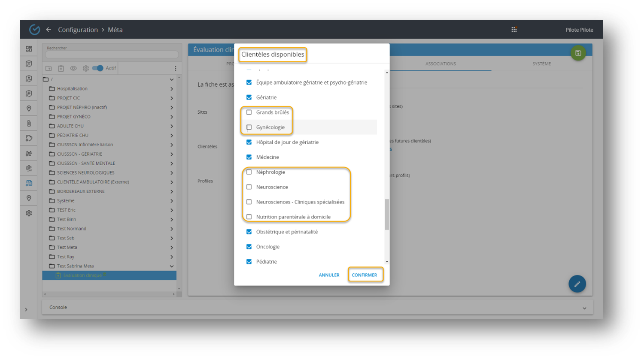Uncheck the Gériatrie checkbox
This screenshot has width=644, height=360.
pyautogui.click(x=249, y=97)
